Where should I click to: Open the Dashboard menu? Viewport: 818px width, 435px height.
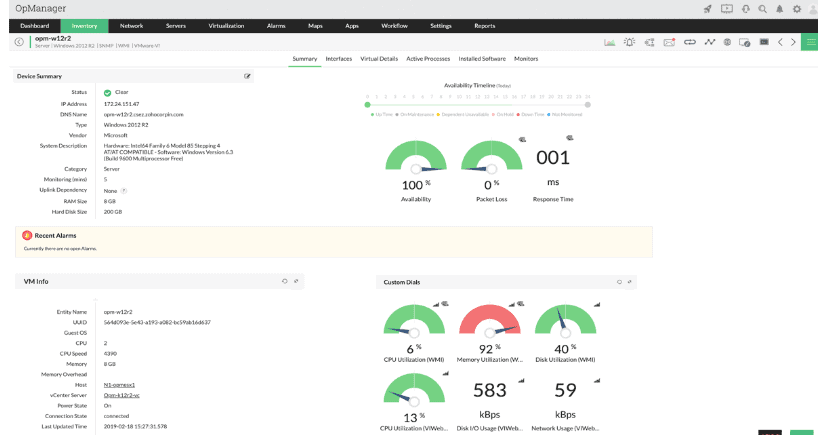(34, 26)
